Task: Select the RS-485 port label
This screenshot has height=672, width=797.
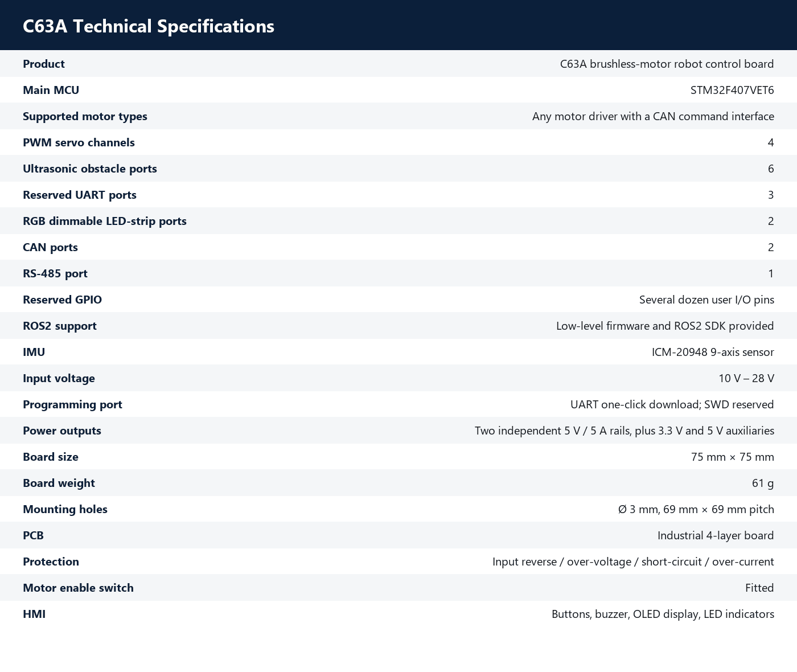Action: (x=55, y=273)
